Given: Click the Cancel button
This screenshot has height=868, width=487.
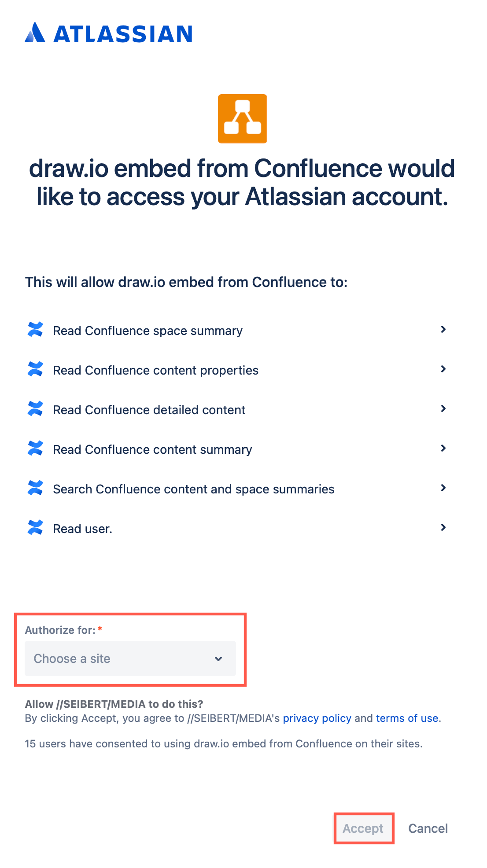Looking at the screenshot, I should click(428, 828).
